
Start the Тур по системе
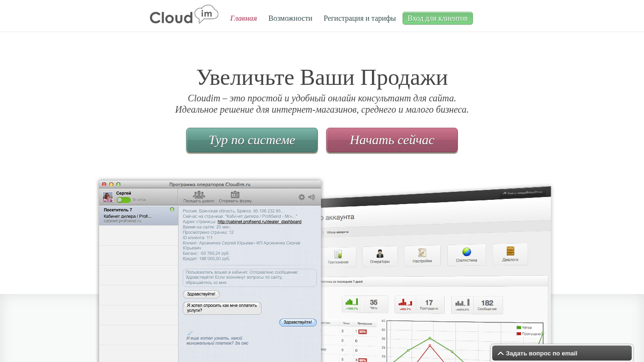tap(252, 140)
